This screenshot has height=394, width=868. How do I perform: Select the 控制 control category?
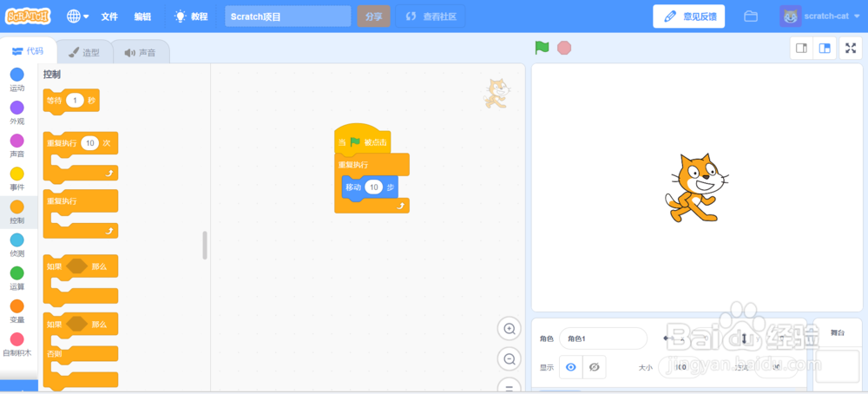pos(17,212)
